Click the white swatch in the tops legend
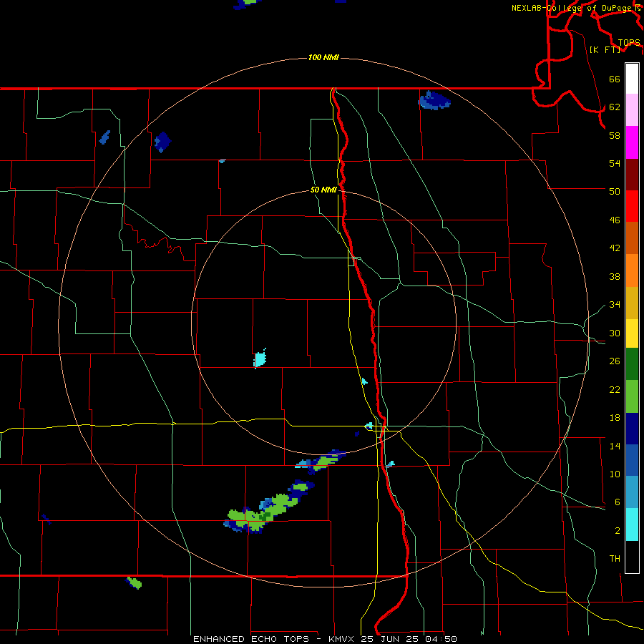Screen dimensions: 644x644 [632, 79]
